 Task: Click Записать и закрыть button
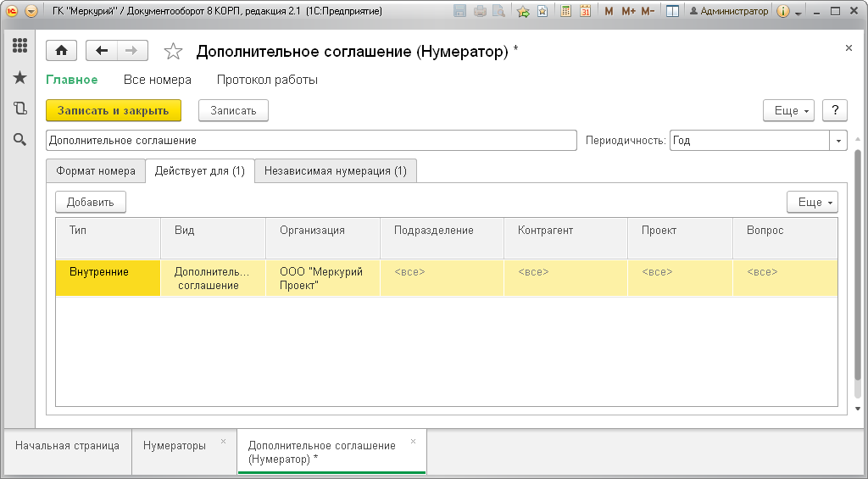click(x=114, y=110)
